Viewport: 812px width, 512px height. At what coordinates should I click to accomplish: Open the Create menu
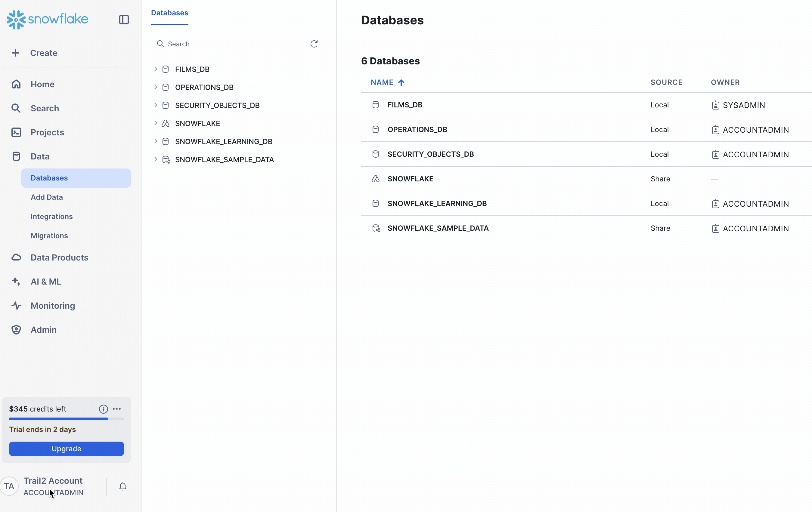[44, 53]
